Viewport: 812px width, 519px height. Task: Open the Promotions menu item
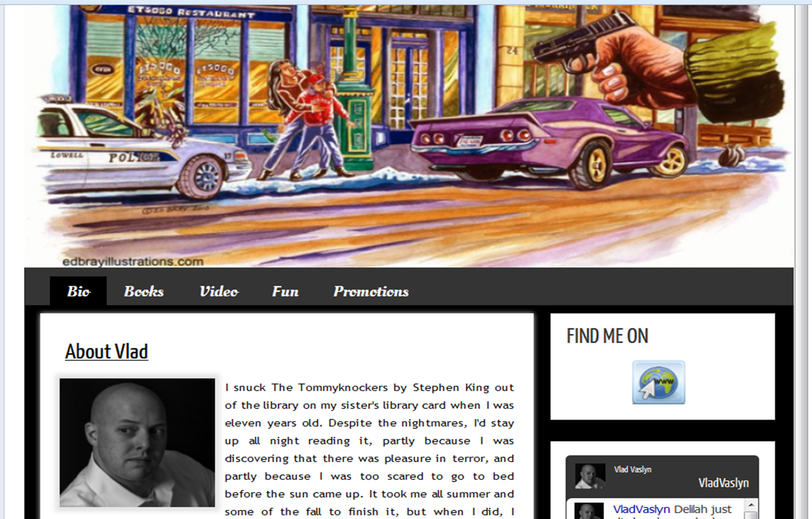(x=371, y=291)
